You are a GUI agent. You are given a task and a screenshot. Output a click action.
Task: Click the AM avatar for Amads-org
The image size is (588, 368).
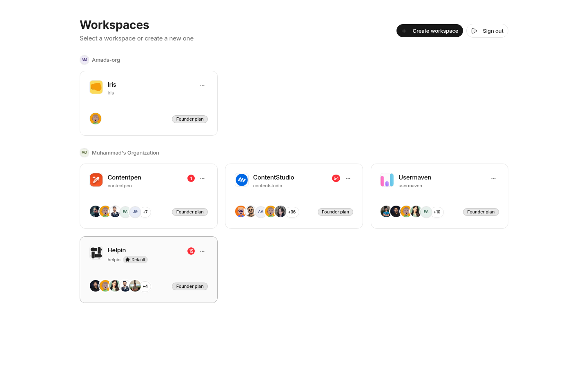84,60
